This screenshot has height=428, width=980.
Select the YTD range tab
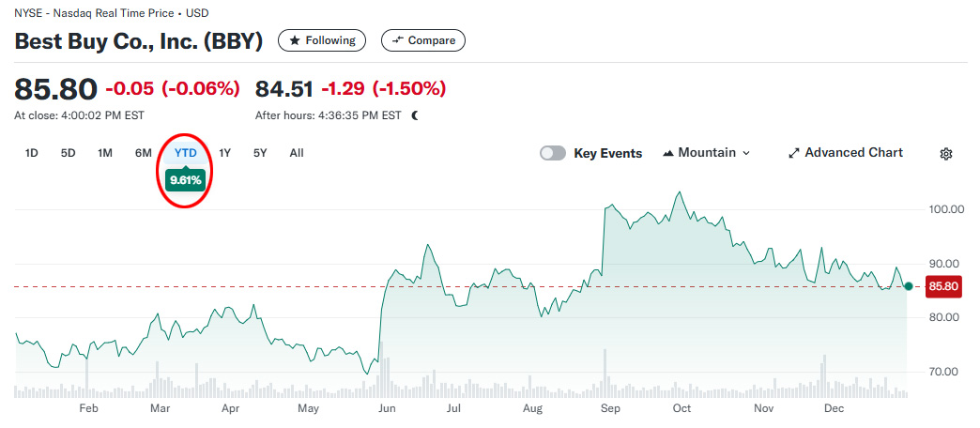185,152
